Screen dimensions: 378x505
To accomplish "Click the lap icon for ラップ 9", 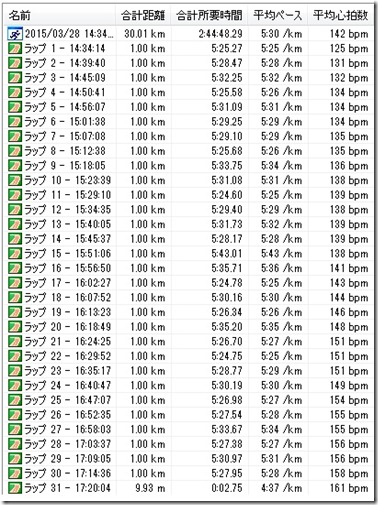I will pos(15,166).
